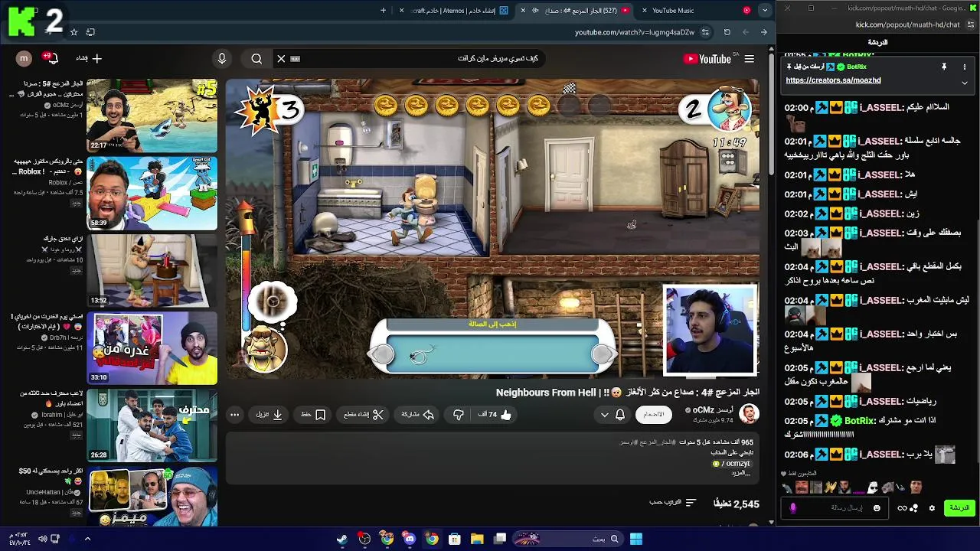Collapse pinned message with chevron
980x551 pixels.
965,83
